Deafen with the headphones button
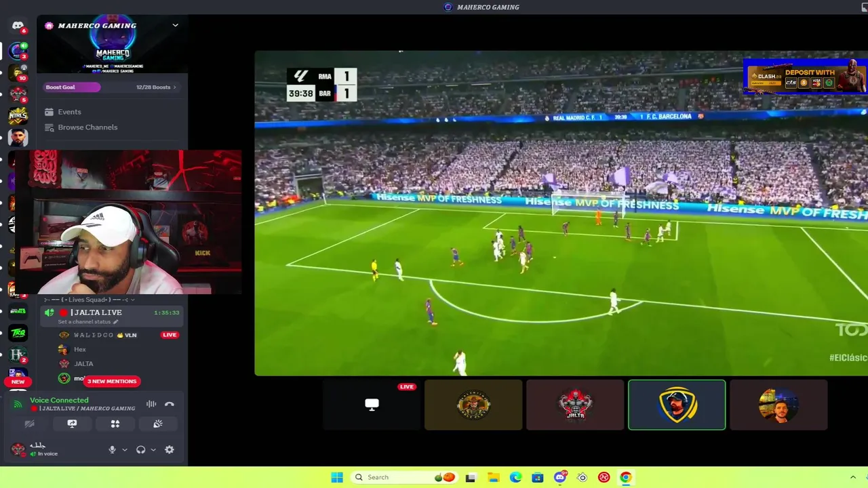The width and height of the screenshot is (868, 488). tap(141, 449)
